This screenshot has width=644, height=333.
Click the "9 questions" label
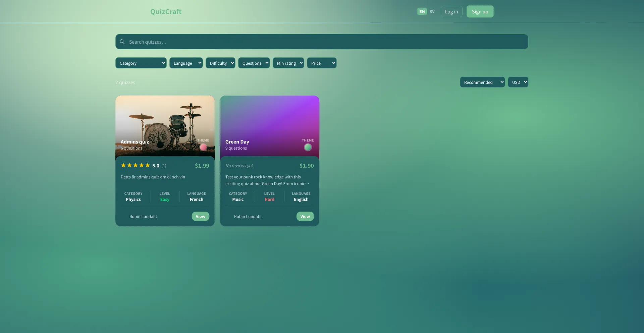(x=236, y=148)
